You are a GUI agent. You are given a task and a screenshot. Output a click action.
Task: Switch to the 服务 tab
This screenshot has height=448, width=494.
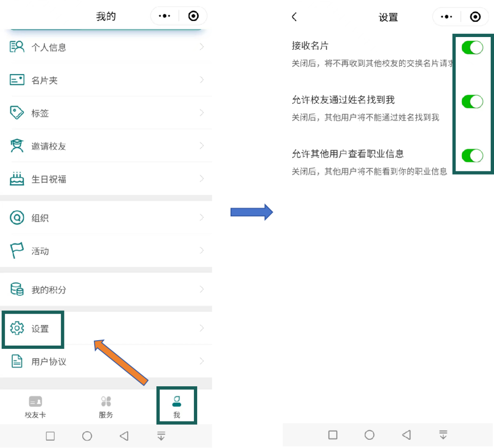(x=106, y=406)
